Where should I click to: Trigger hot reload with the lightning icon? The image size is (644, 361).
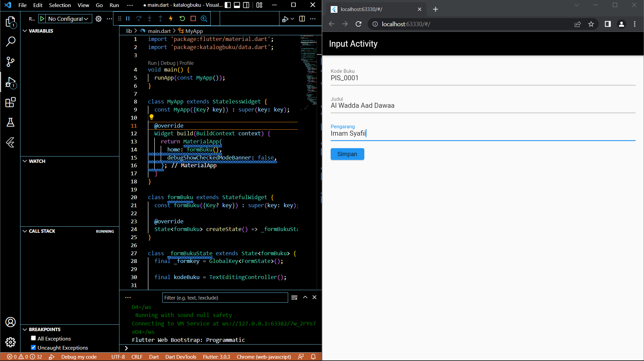pyautogui.click(x=171, y=18)
